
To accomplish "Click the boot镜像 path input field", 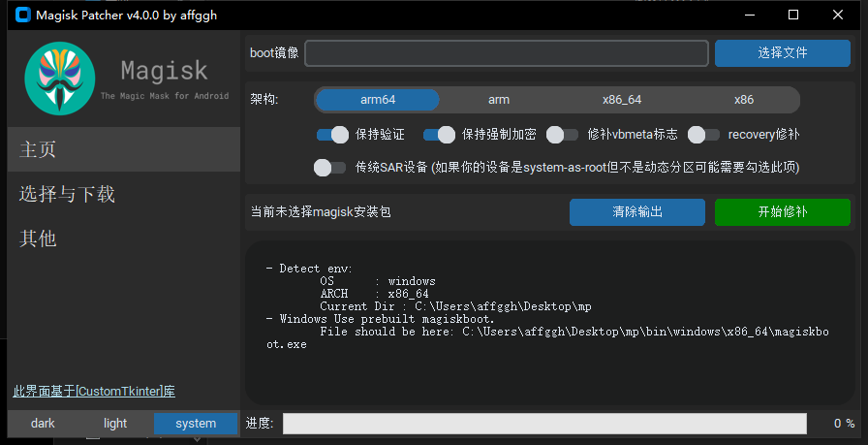I will tap(507, 53).
